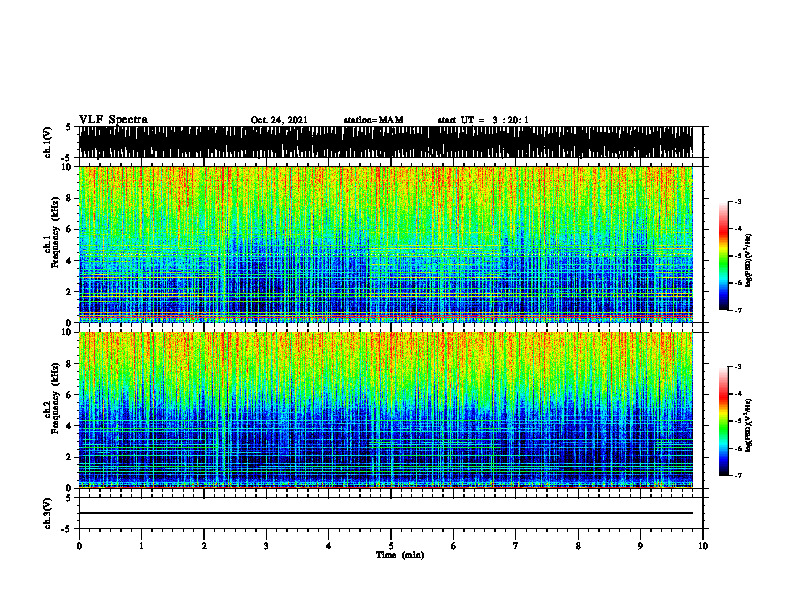Click the "4" kHz tick on ch.2 frequency axis
This screenshot has height=612, width=792.
(70, 426)
